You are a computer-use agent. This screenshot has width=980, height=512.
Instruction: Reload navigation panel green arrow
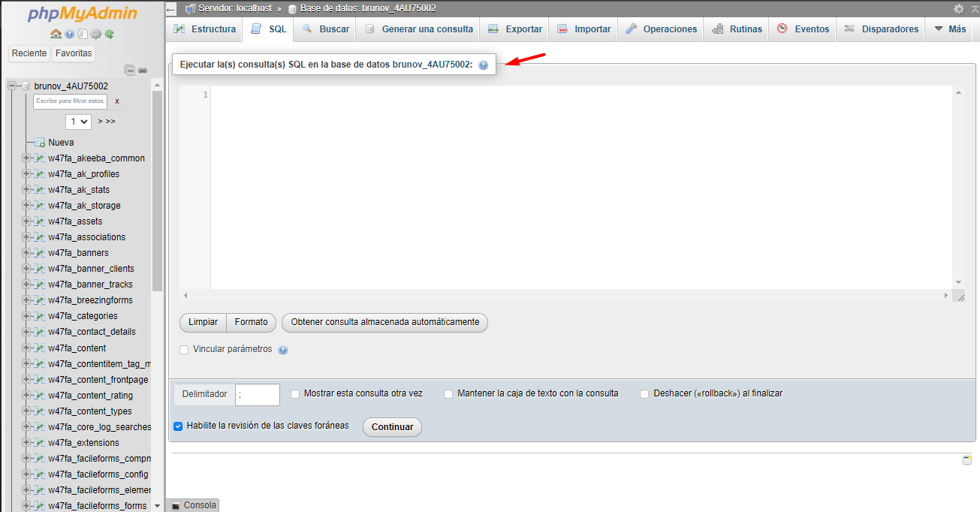tap(110, 34)
